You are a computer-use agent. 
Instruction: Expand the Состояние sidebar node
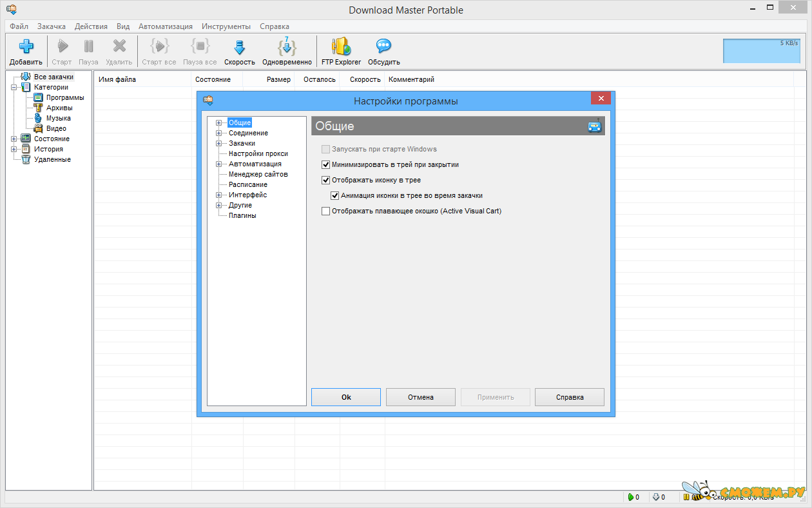(x=14, y=139)
